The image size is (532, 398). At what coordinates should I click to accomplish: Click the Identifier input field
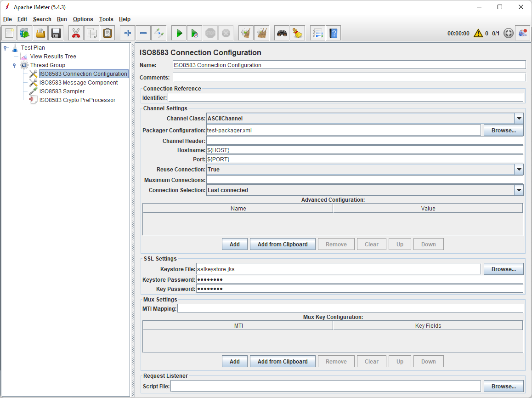click(345, 98)
